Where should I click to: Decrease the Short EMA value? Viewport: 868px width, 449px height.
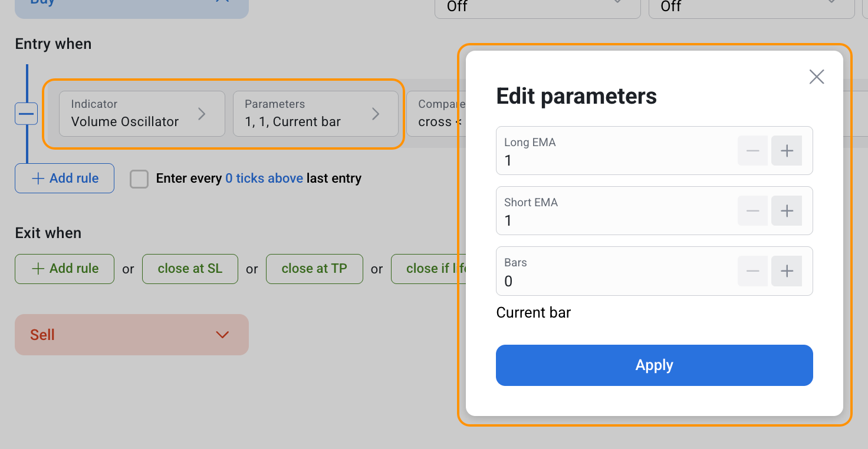coord(752,211)
